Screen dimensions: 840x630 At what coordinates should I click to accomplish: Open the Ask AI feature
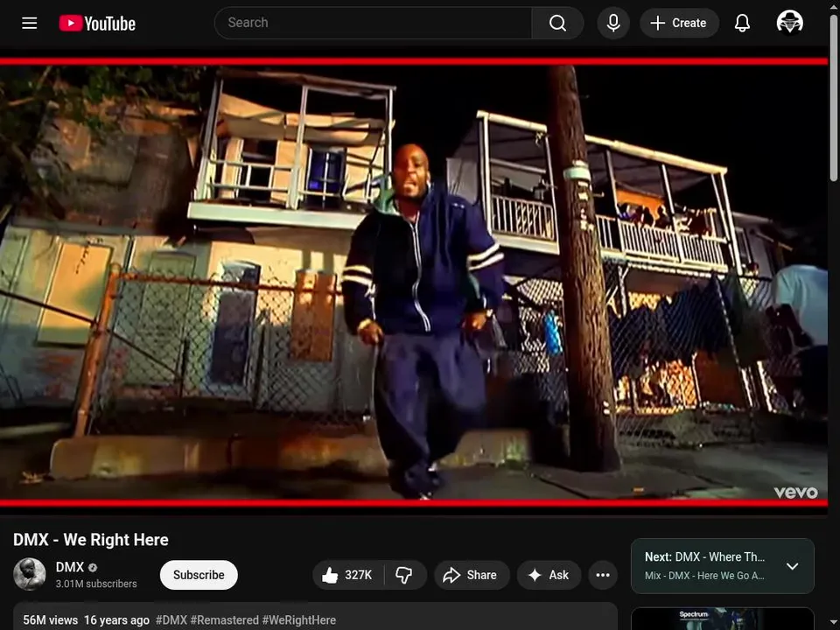tap(549, 575)
